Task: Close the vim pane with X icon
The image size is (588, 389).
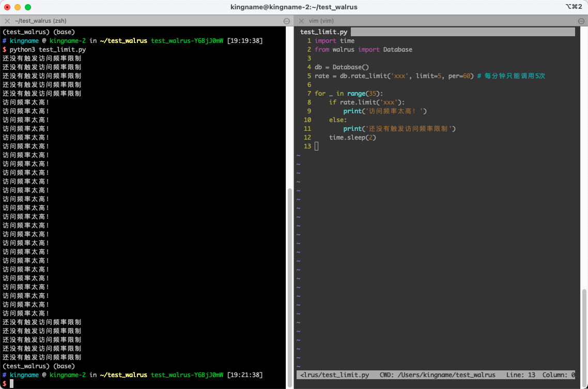Action: (301, 21)
